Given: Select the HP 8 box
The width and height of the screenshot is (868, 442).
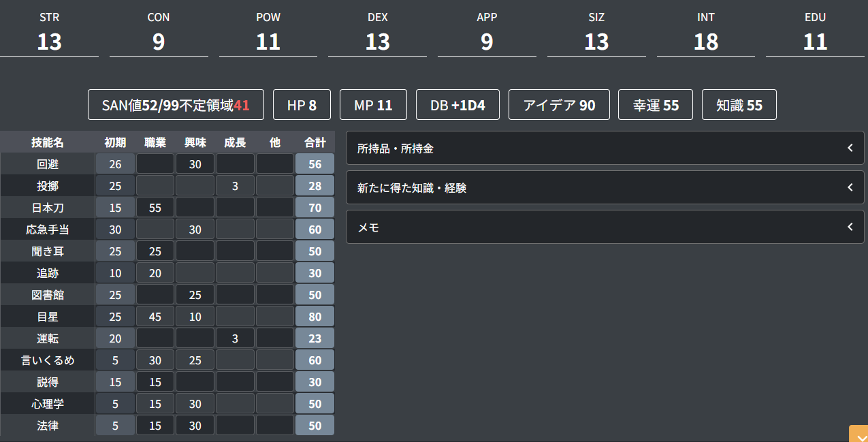Looking at the screenshot, I should tap(302, 105).
